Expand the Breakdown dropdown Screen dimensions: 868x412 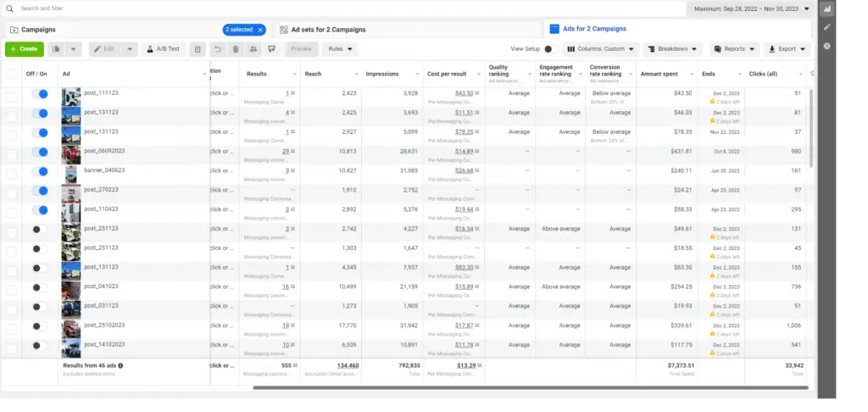(x=673, y=49)
